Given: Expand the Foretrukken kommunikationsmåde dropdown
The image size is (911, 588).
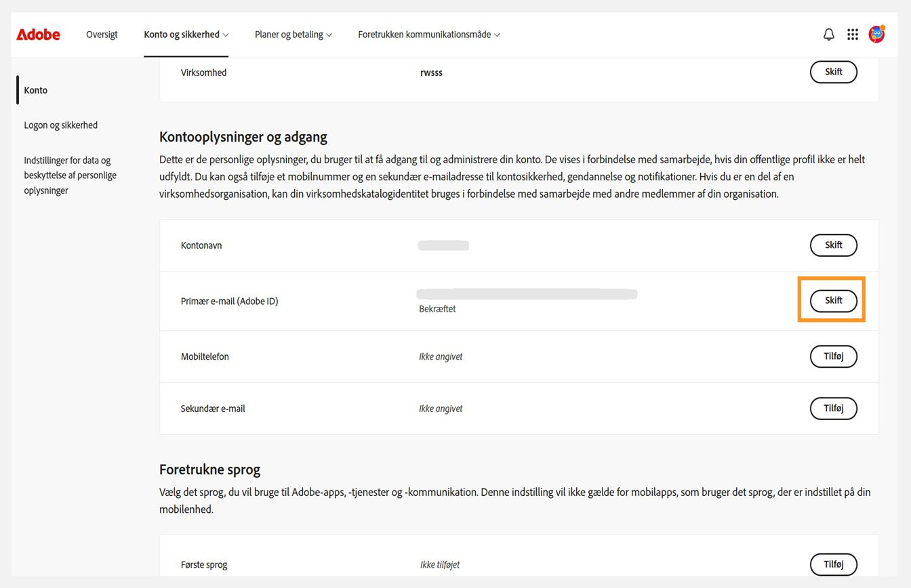Looking at the screenshot, I should [x=428, y=34].
